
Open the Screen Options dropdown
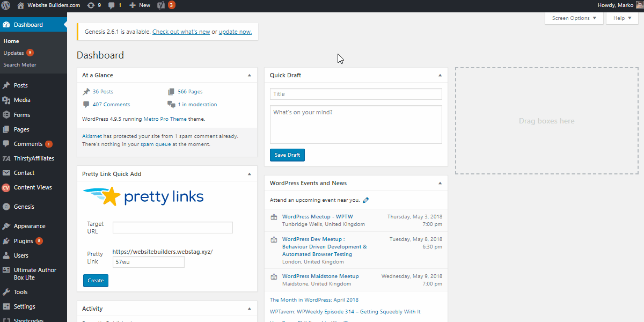coord(574,18)
